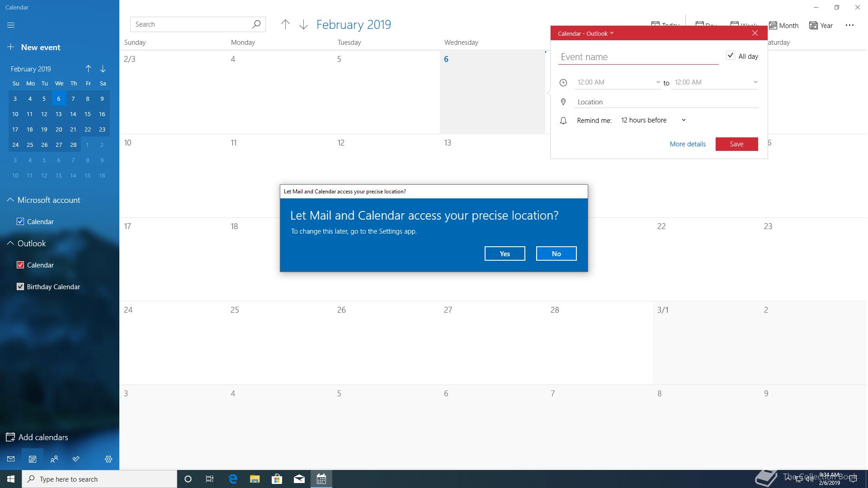The width and height of the screenshot is (868, 488).
Task: Go to previous month arrow
Action: tap(285, 25)
